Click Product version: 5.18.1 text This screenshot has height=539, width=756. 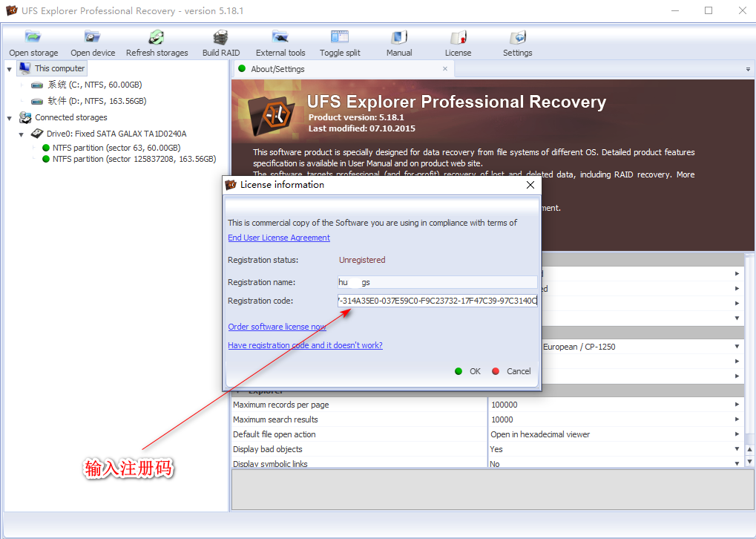tap(356, 117)
